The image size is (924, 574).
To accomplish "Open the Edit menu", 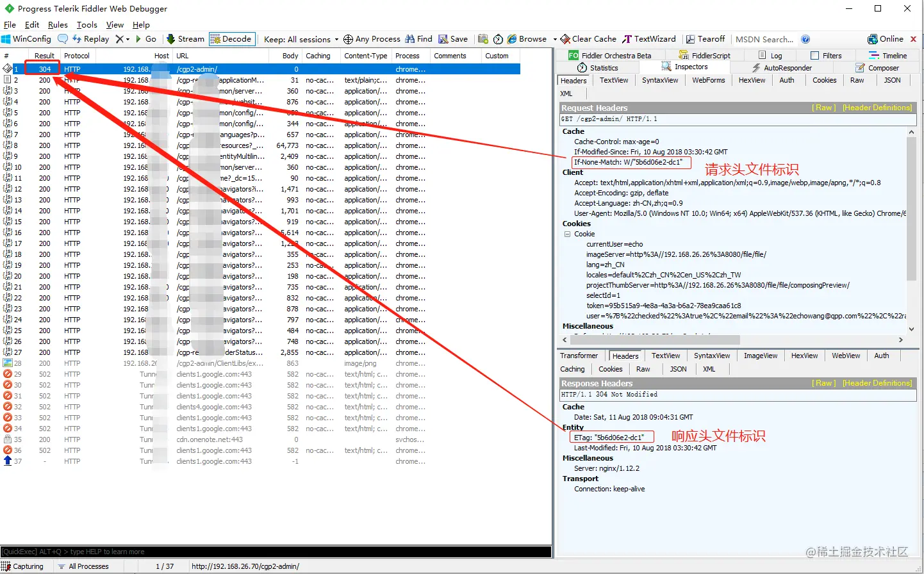I will tap(32, 25).
